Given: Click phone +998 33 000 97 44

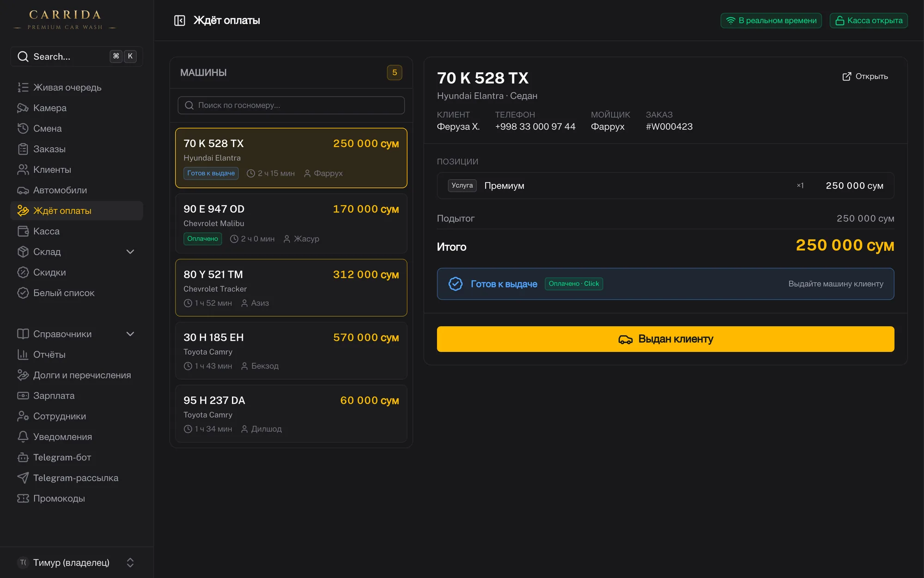Looking at the screenshot, I should 535,127.
